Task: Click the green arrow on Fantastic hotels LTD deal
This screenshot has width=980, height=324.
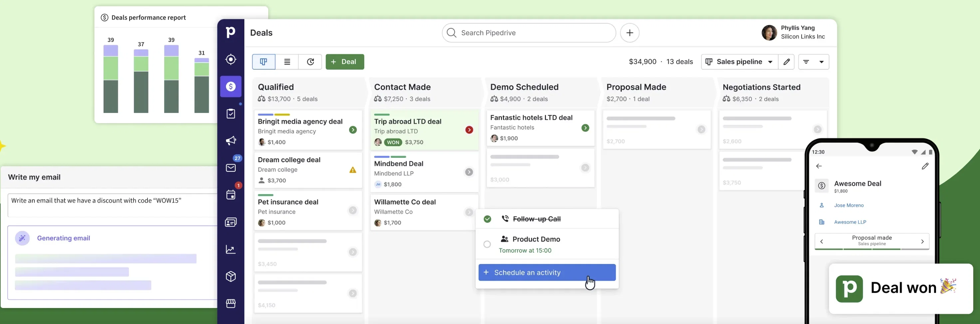Action: (x=585, y=128)
